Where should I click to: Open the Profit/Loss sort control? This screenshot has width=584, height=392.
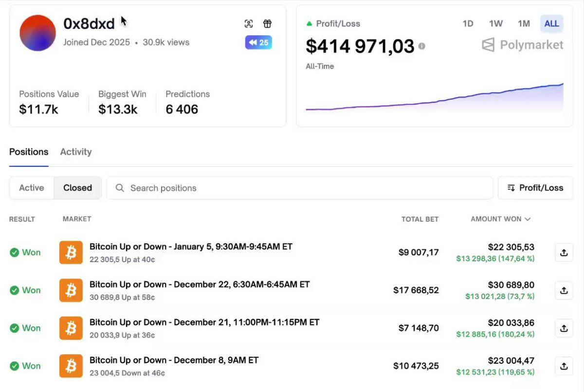[x=535, y=188]
